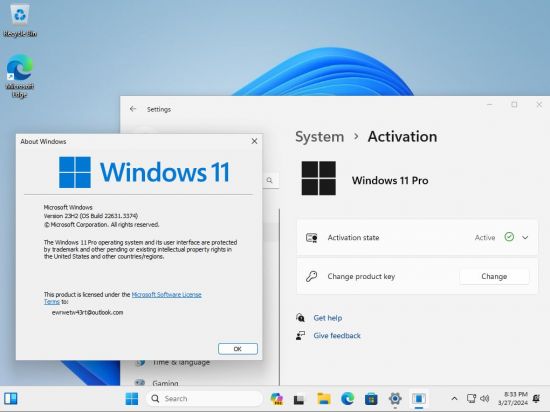This screenshot has width=550, height=412.
Task: Click the 'Microsoft Windows' line in About dialog
Action: coord(68,207)
